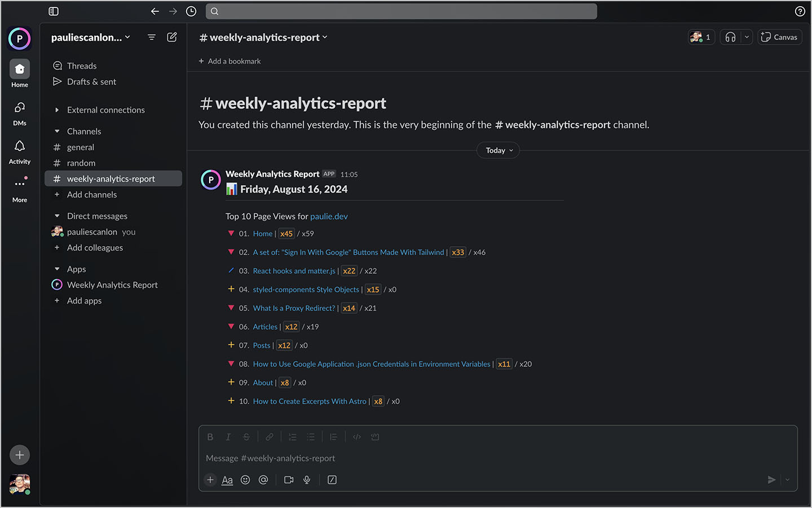Viewport: 812px width, 508px height.
Task: Toggle bold formatting in the composer
Action: point(210,436)
